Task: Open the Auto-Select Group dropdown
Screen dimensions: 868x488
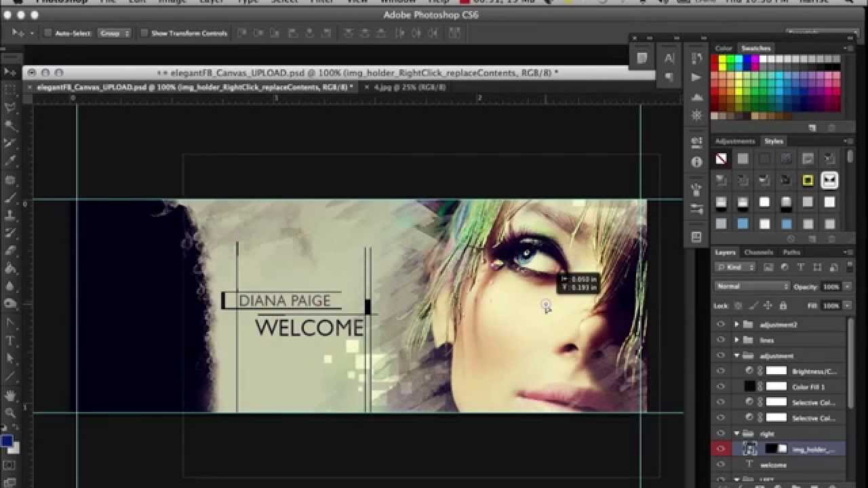Action: (115, 33)
